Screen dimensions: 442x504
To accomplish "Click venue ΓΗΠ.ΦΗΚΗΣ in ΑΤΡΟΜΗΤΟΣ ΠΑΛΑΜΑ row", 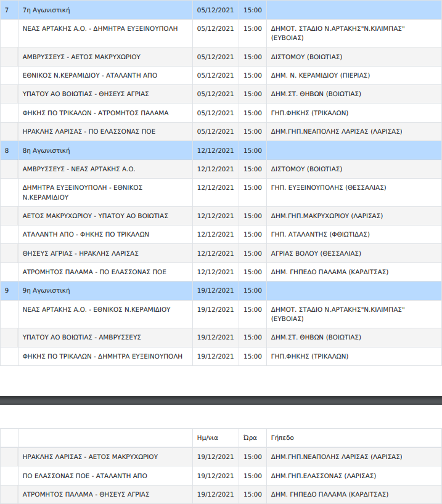I will (309, 113).
